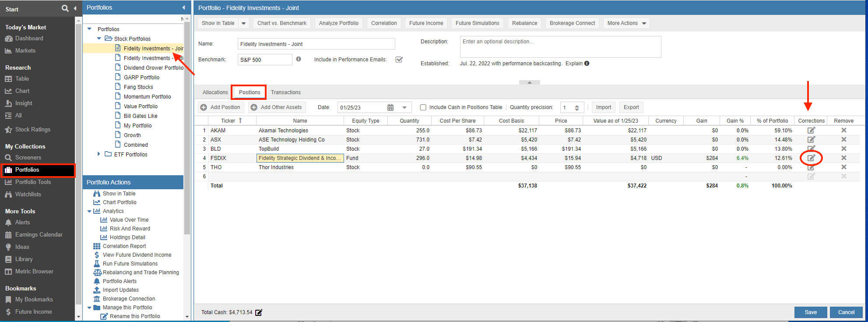Open View Future Dividend Income action
Image resolution: width=868 pixels, height=322 pixels.
pyautogui.click(x=137, y=255)
